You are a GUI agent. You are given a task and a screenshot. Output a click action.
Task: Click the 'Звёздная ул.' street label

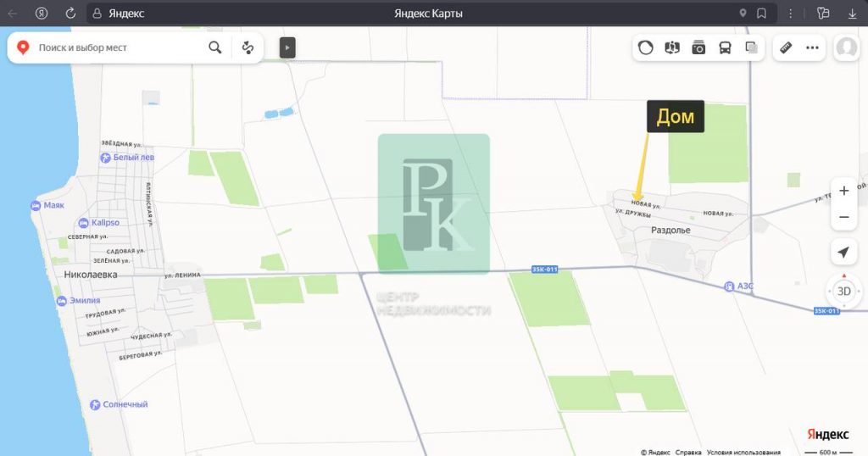click(121, 144)
